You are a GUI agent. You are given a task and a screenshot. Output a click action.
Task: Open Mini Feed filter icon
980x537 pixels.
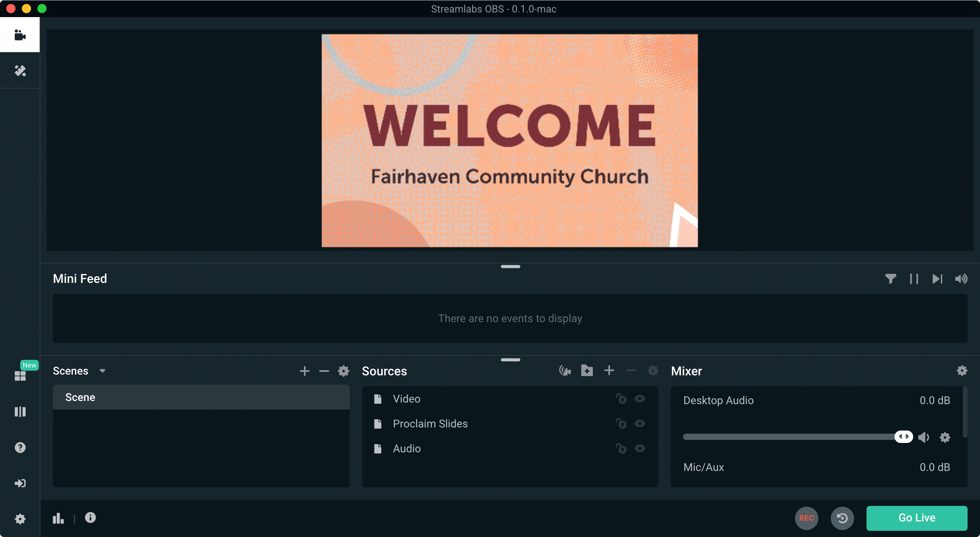(891, 279)
